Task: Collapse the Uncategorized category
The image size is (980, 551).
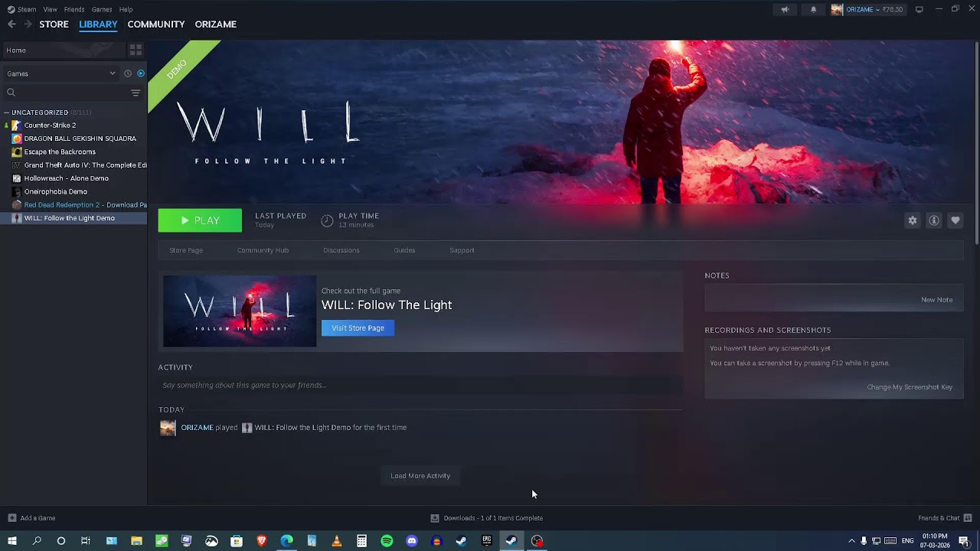Action: (x=8, y=112)
